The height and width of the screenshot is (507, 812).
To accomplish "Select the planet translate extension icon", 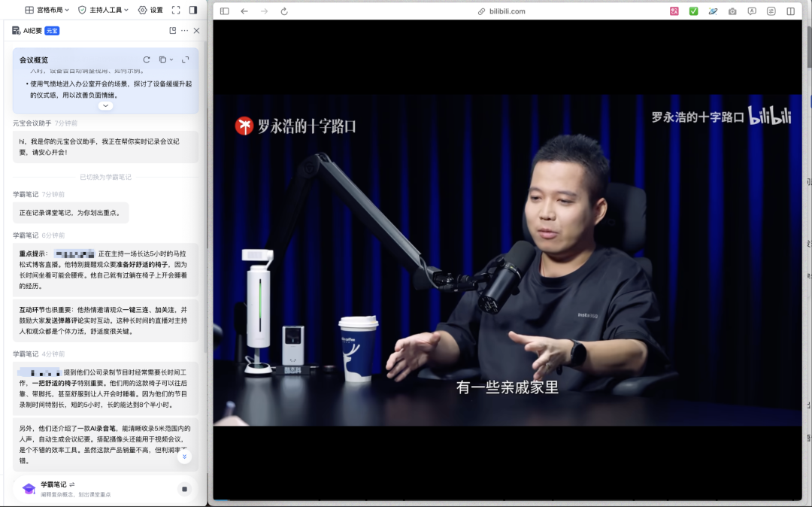I will (713, 12).
